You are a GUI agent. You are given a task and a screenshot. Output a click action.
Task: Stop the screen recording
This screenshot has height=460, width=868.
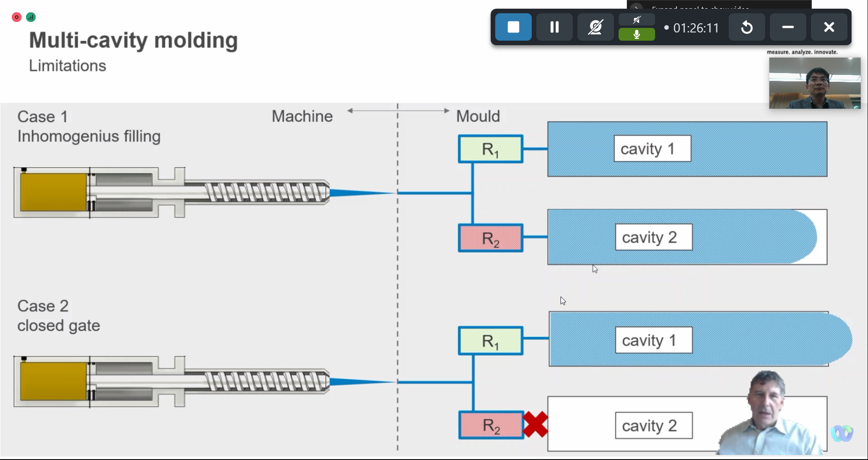513,27
